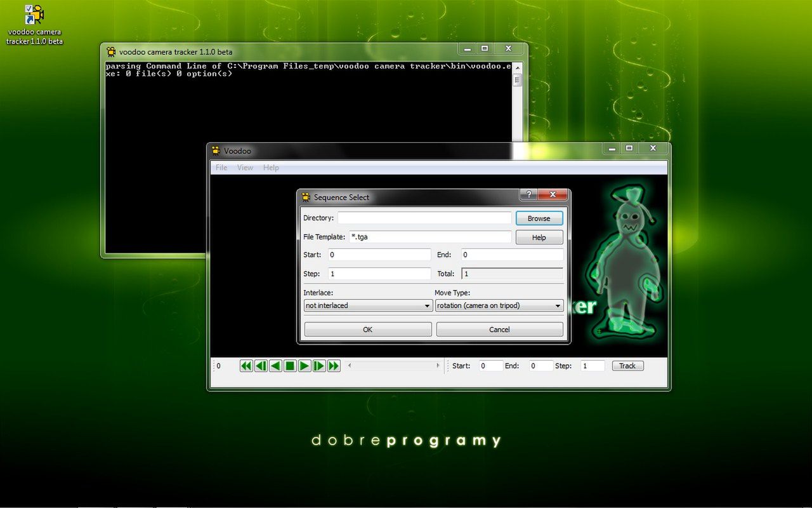Maximize the console window
Image resolution: width=812 pixels, height=508 pixels.
click(x=485, y=48)
